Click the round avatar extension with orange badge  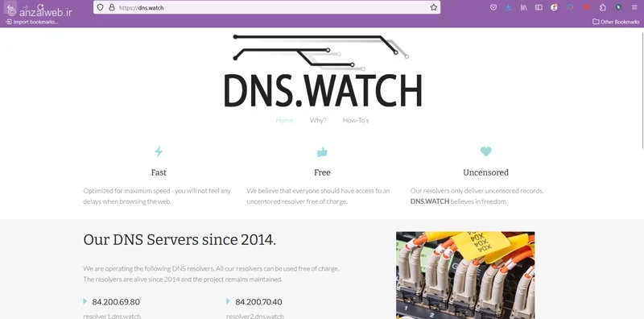click(x=554, y=7)
